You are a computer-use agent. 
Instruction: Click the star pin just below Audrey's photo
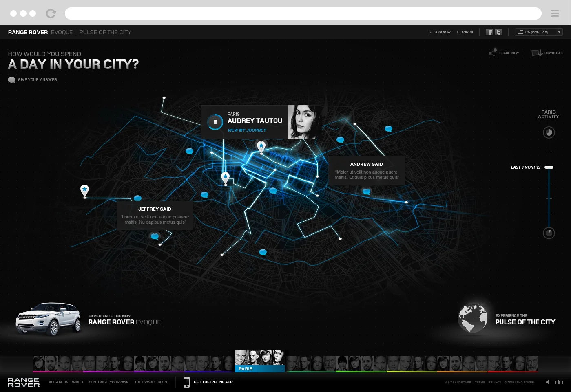coord(261,147)
